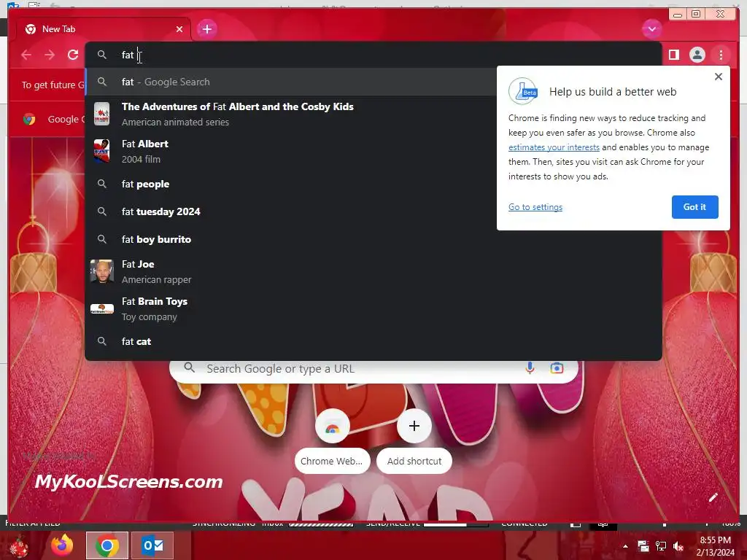The height and width of the screenshot is (560, 747).
Task: Choose Fat Albert 2004 film suggestion
Action: click(290, 151)
